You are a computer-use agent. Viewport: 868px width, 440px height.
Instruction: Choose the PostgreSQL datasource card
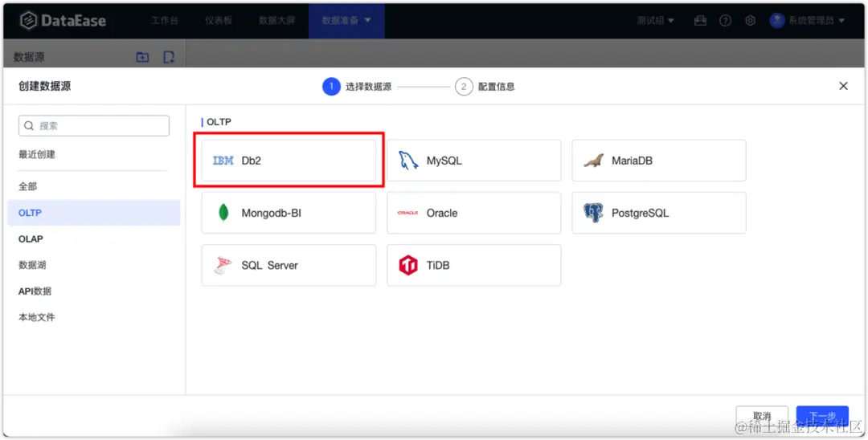pos(659,213)
